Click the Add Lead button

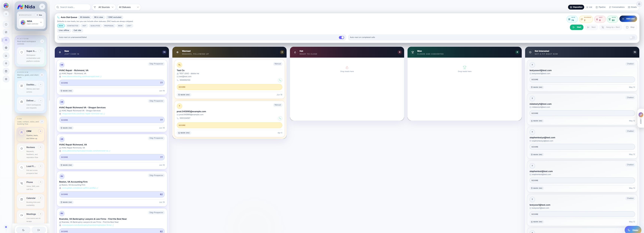(x=628, y=19)
